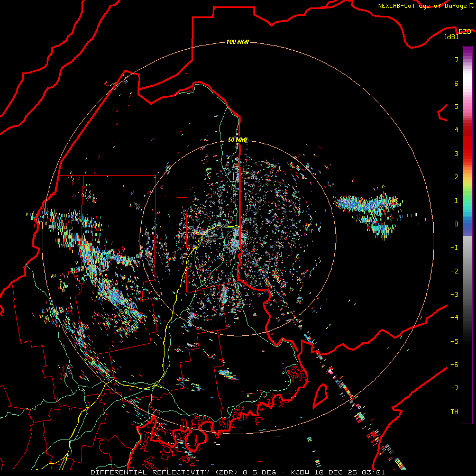The height and width of the screenshot is (476, 476).
Task: Click the 4 dB legend tick label
Action: pos(456,130)
